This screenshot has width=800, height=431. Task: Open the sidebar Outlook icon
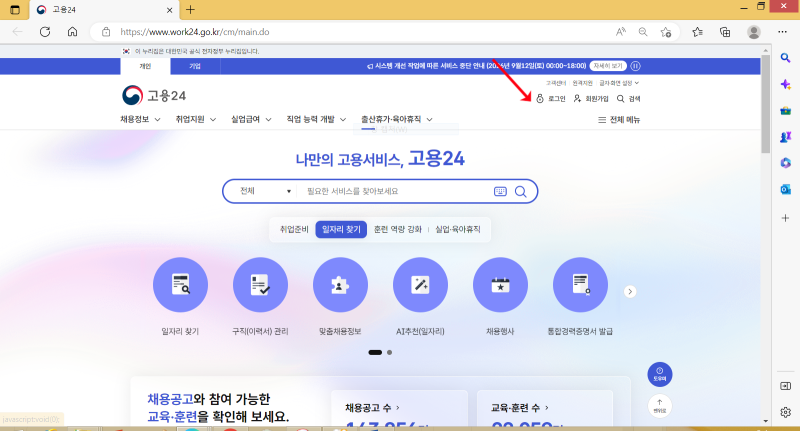786,189
